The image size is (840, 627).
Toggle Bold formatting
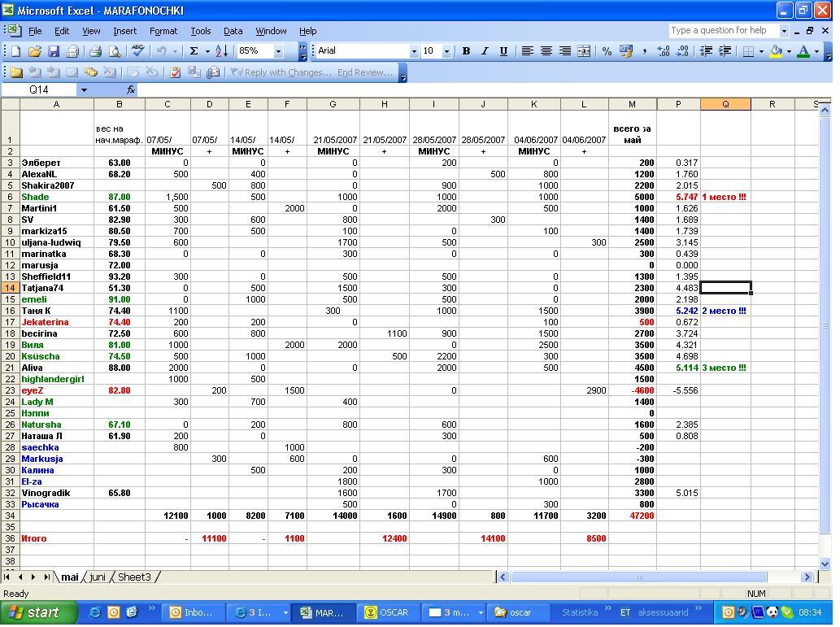tap(466, 51)
